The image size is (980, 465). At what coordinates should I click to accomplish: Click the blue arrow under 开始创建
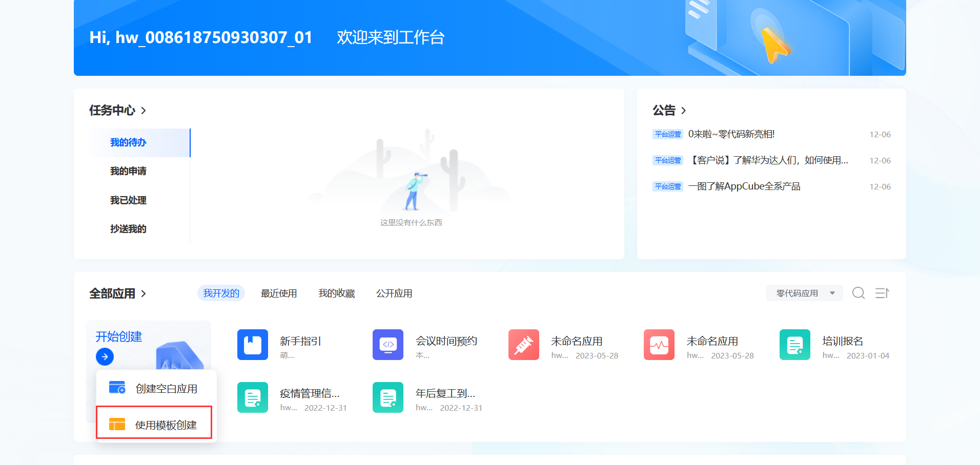point(105,356)
